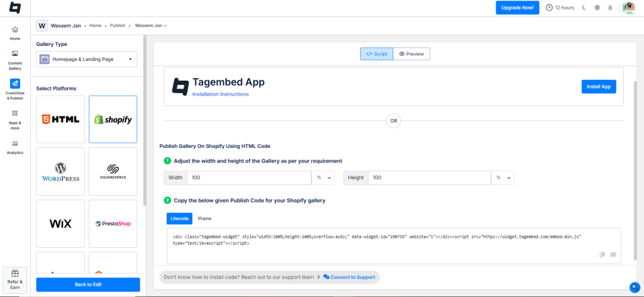Click the Back to Edit button

pyautogui.click(x=88, y=284)
